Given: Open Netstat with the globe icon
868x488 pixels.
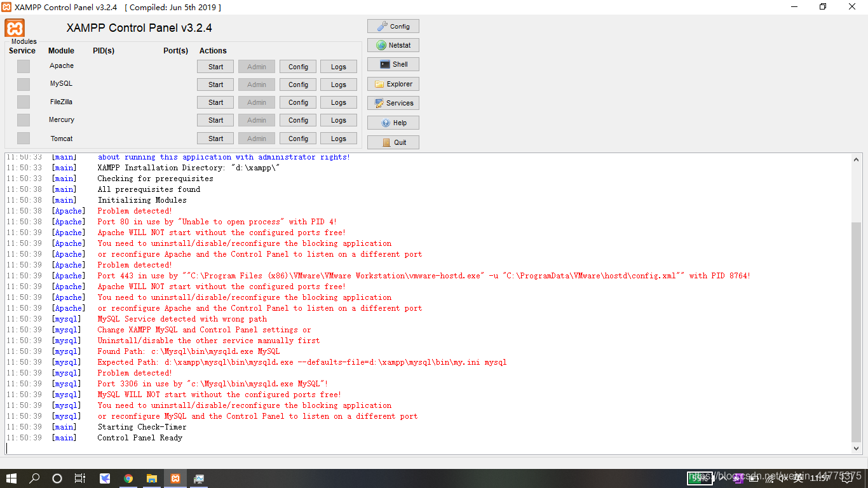Looking at the screenshot, I should pos(393,45).
